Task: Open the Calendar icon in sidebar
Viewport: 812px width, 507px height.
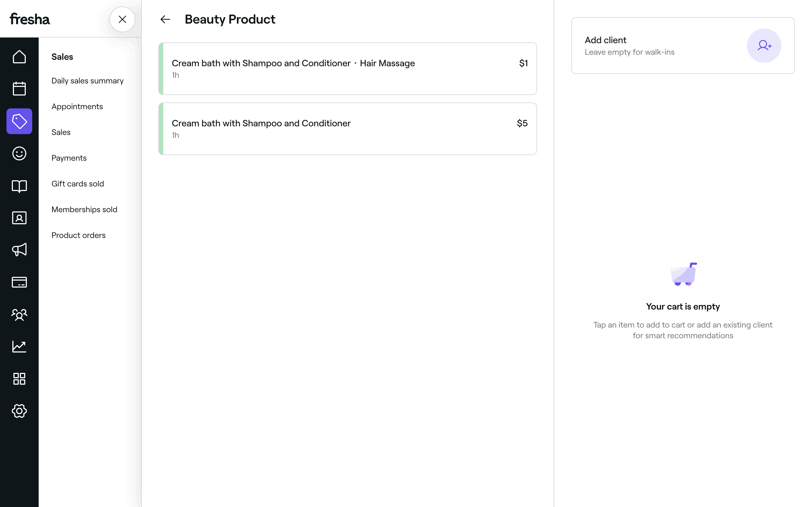Action: [x=19, y=89]
